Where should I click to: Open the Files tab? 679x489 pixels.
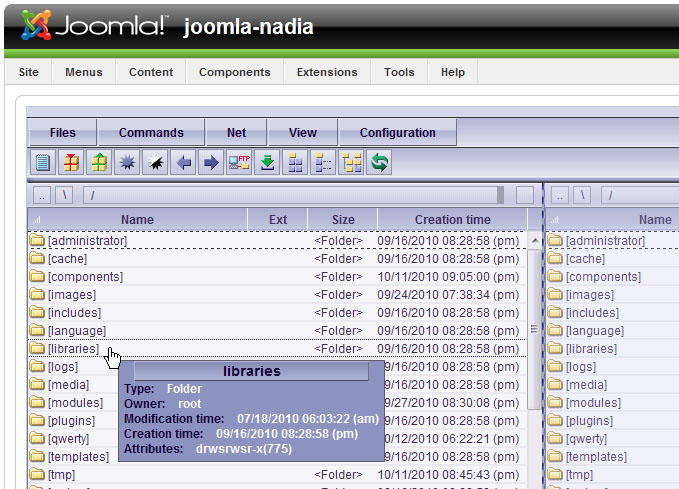pos(63,133)
